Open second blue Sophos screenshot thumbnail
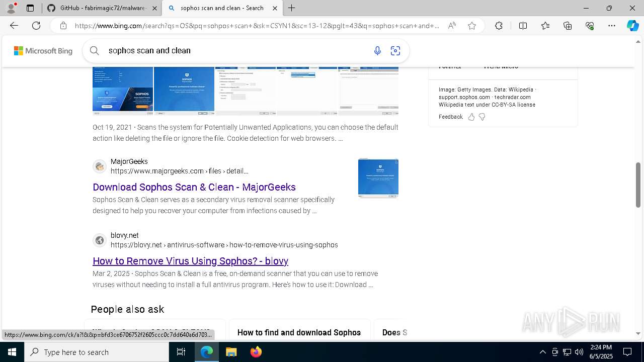This screenshot has height=362, width=644. (x=184, y=90)
